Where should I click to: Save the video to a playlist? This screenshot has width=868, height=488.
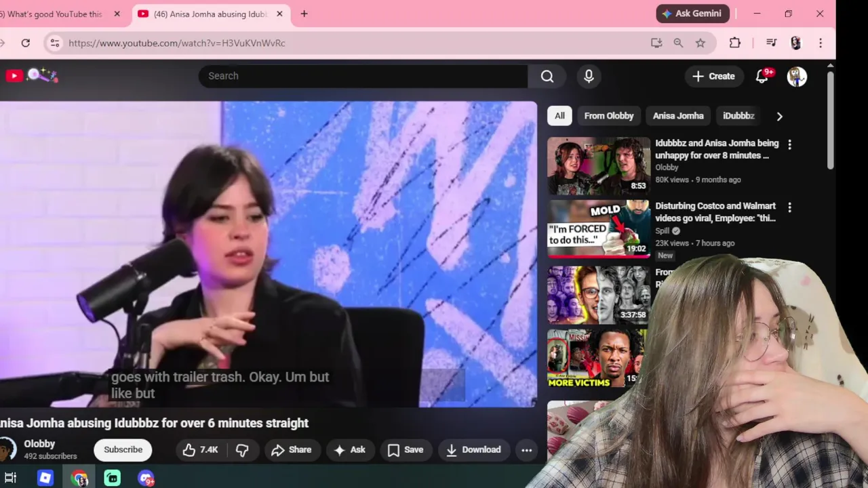406,450
